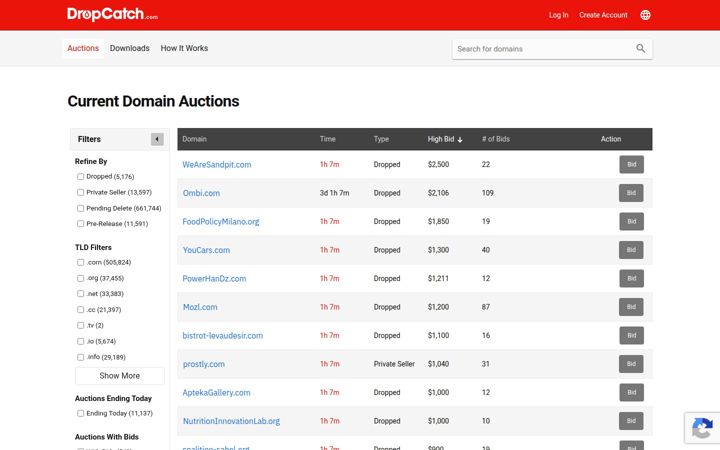This screenshot has height=450, width=720.
Task: Bid on YouCars.com
Action: coord(631,250)
